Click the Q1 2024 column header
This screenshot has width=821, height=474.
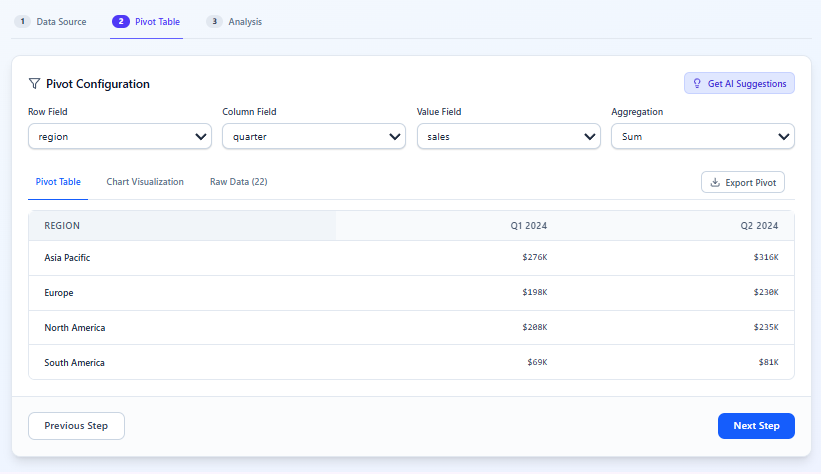(528, 226)
